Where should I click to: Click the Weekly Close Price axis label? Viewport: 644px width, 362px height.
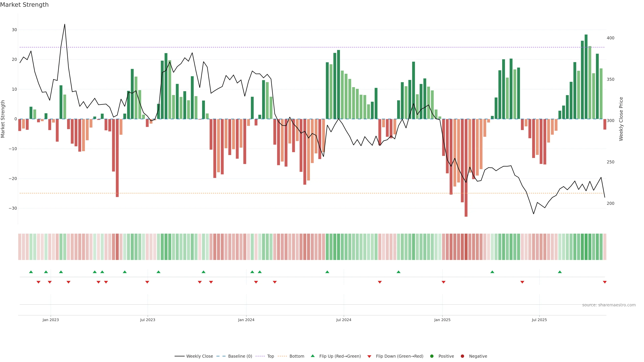click(621, 119)
